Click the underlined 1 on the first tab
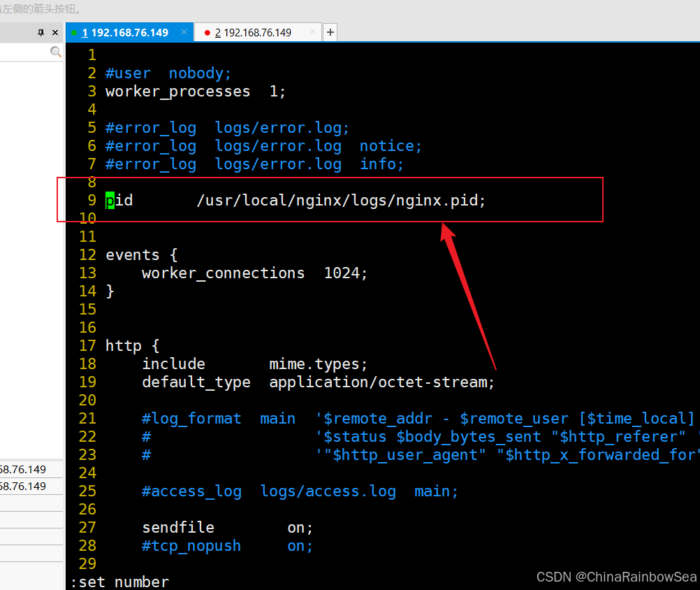This screenshot has width=700, height=590. [x=84, y=31]
